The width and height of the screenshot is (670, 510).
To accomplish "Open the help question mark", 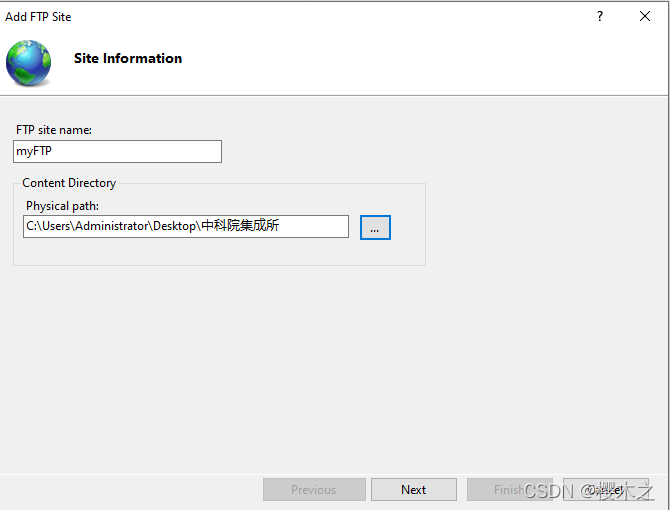I will pyautogui.click(x=600, y=16).
